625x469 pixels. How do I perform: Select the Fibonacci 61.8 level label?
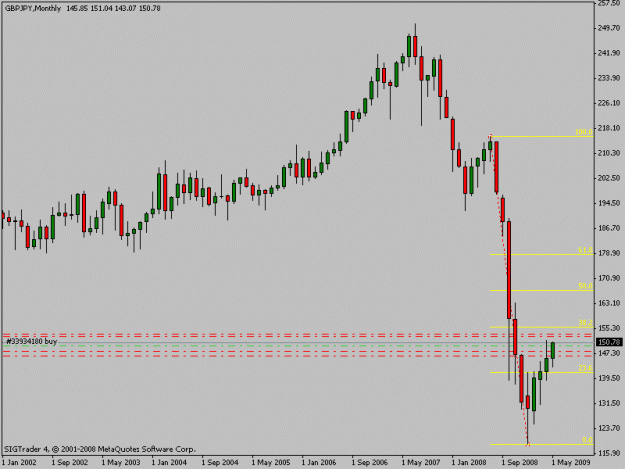click(x=585, y=250)
